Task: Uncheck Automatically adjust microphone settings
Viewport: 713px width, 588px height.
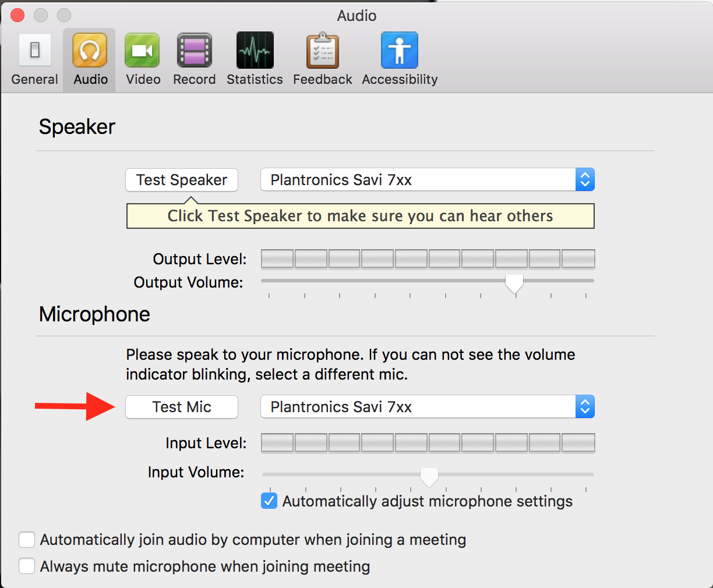Action: coord(269,501)
